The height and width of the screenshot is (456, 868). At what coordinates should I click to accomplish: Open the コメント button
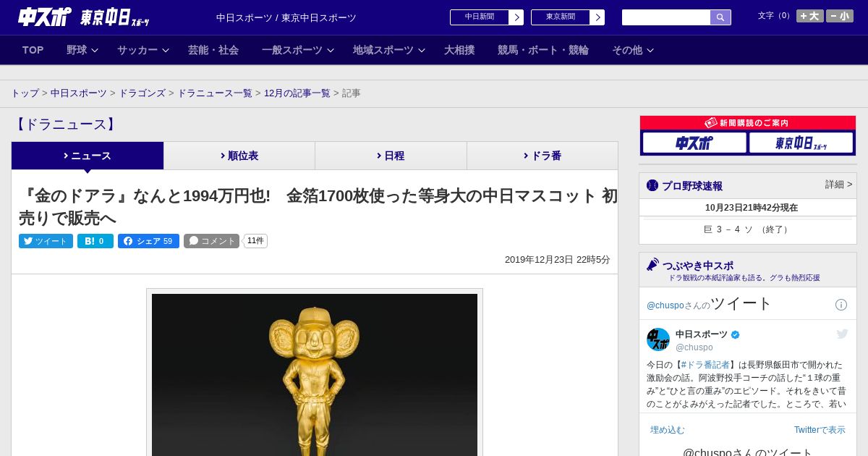click(x=211, y=241)
